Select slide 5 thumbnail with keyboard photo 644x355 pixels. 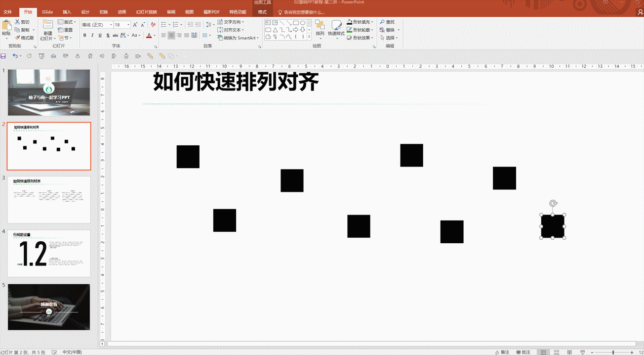[49, 307]
